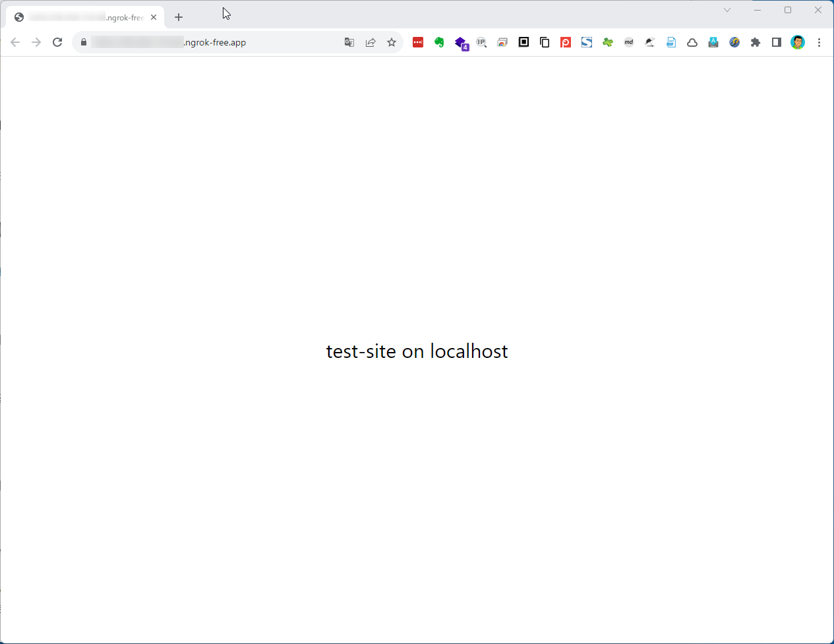Open the LastPass extension

click(x=417, y=42)
